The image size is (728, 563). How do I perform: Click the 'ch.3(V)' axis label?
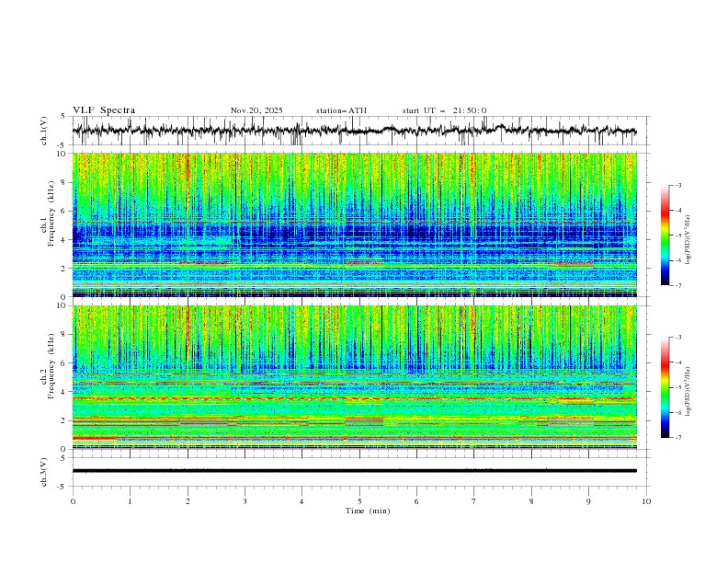point(44,472)
